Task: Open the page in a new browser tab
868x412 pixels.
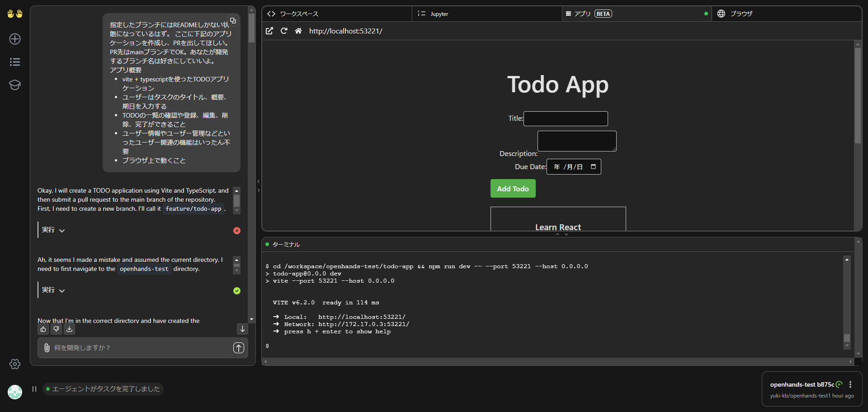Action: click(269, 31)
